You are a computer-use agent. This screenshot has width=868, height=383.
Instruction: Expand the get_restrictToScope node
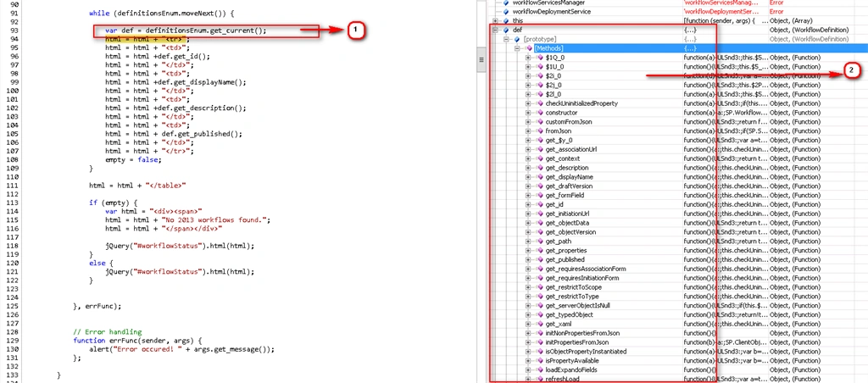(528, 287)
